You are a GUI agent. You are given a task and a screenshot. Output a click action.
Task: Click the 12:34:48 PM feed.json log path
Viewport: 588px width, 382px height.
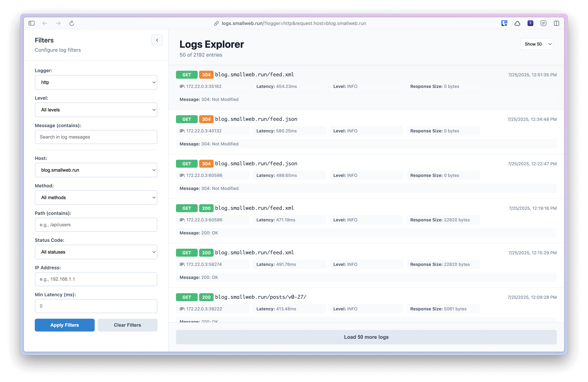click(x=256, y=119)
